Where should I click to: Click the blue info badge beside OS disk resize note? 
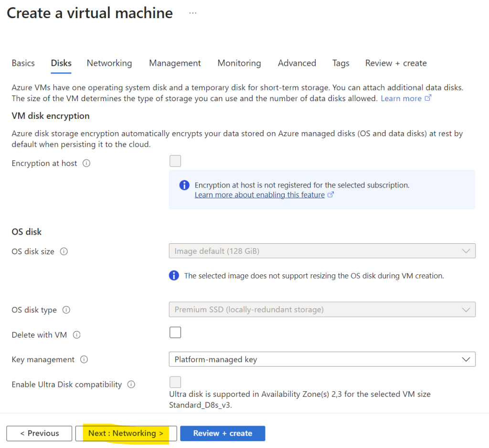174,276
